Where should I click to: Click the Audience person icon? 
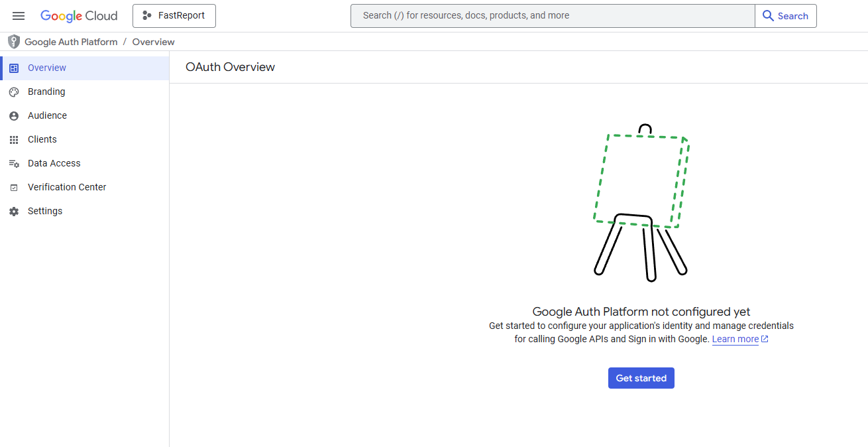coord(14,116)
